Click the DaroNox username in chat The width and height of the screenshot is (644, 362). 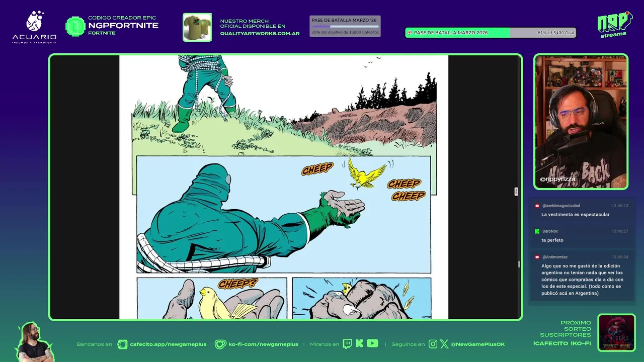550,231
